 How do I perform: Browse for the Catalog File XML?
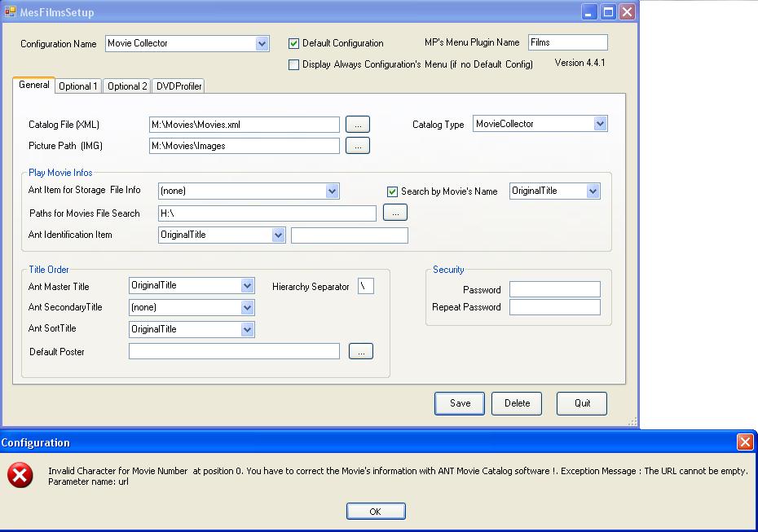click(358, 125)
